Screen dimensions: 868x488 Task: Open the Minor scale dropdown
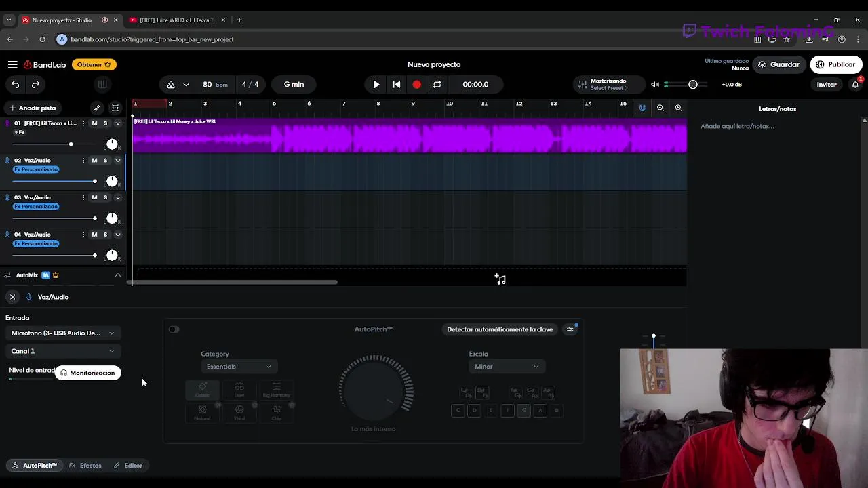(507, 367)
